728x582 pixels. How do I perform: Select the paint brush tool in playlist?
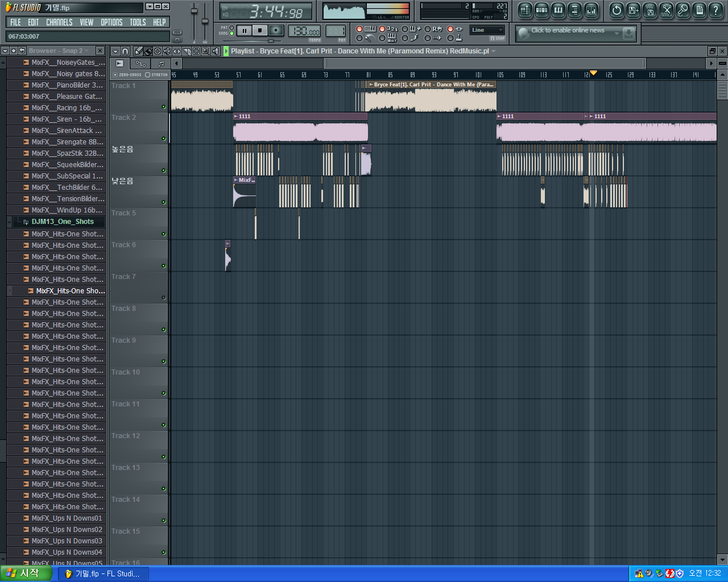pos(148,51)
